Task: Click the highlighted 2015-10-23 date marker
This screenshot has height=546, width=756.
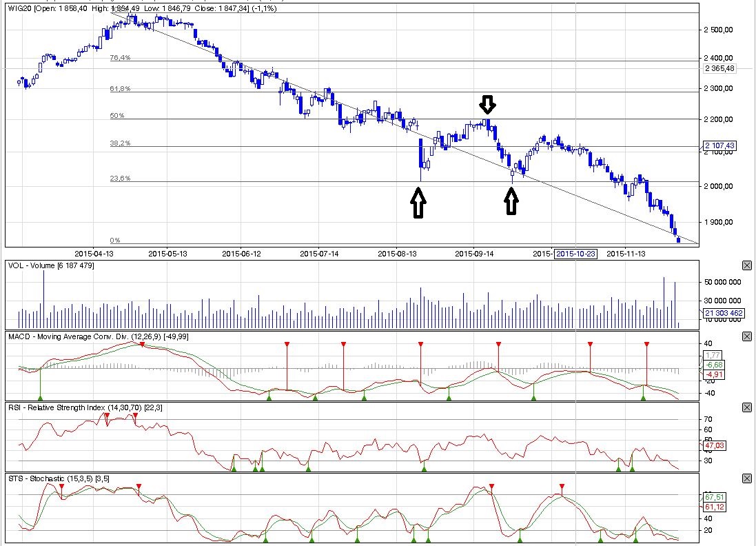Action: coord(575,254)
